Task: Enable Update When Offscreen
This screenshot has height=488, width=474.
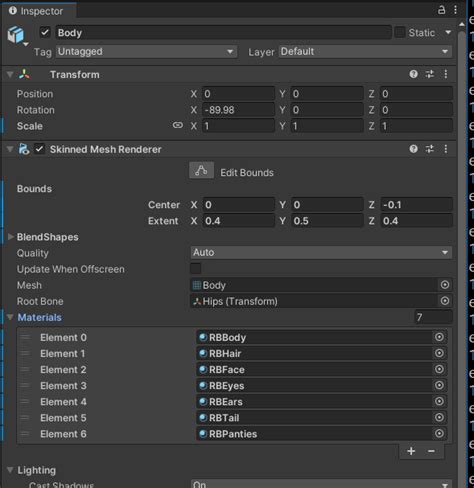Action: 196,268
